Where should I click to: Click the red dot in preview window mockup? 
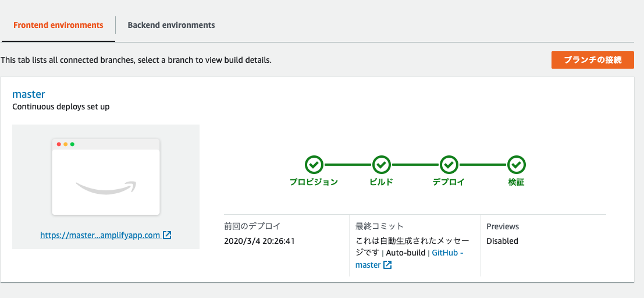click(59, 144)
